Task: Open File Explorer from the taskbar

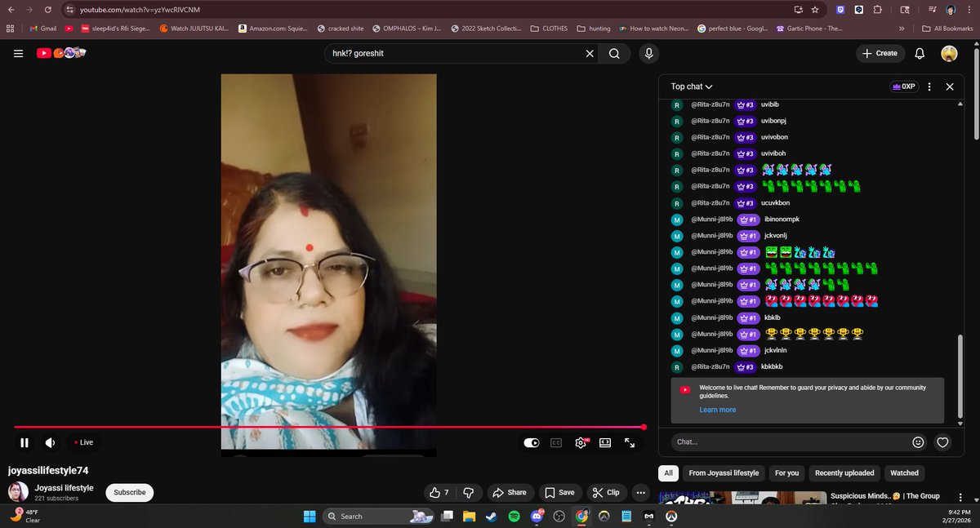Action: click(469, 516)
